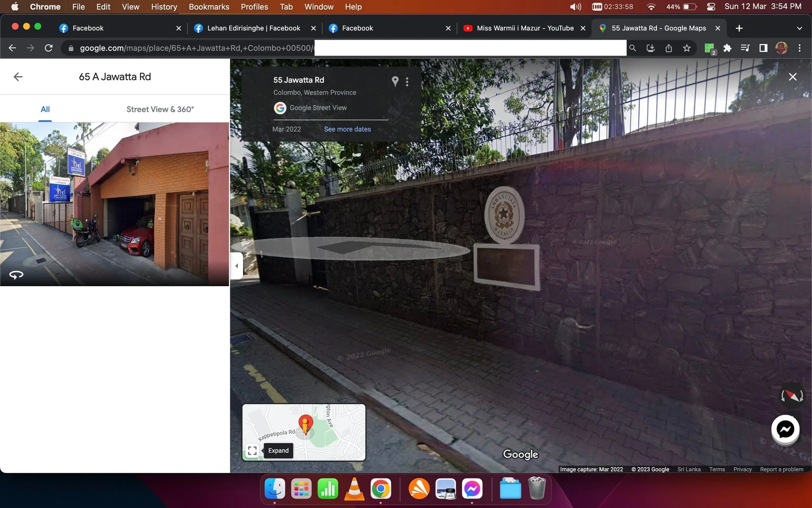Click Report a problem link
Image resolution: width=812 pixels, height=508 pixels.
click(781, 469)
